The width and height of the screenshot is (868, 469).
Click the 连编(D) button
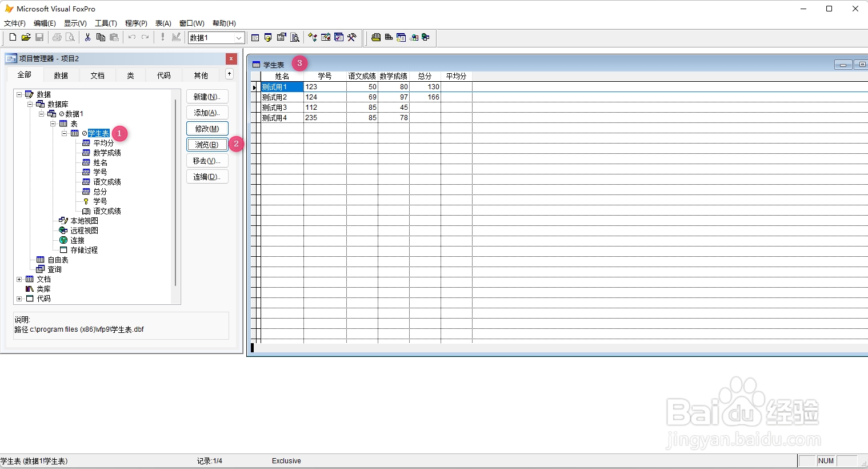coord(207,177)
